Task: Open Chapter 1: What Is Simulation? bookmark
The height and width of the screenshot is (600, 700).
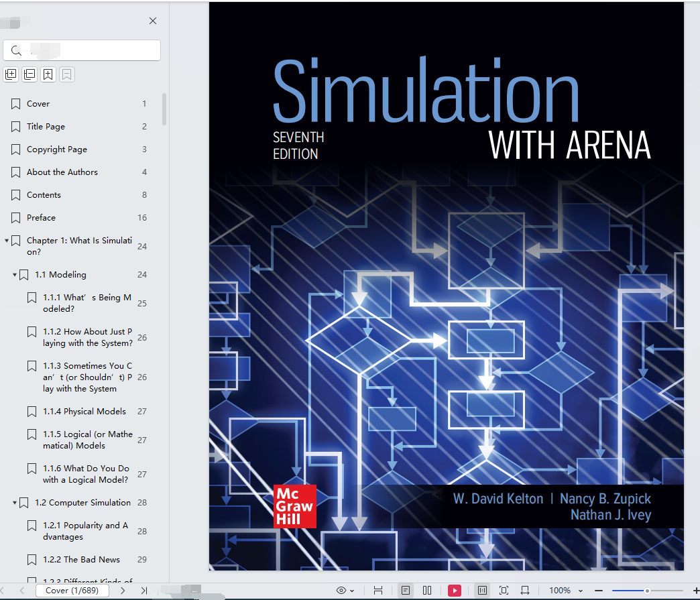Action: pos(80,246)
